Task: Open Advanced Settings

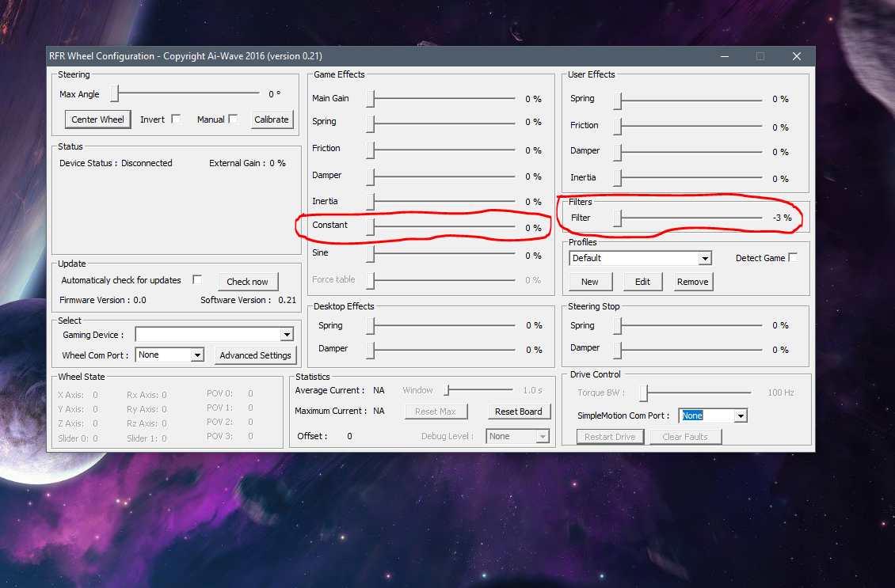Action: pyautogui.click(x=255, y=355)
